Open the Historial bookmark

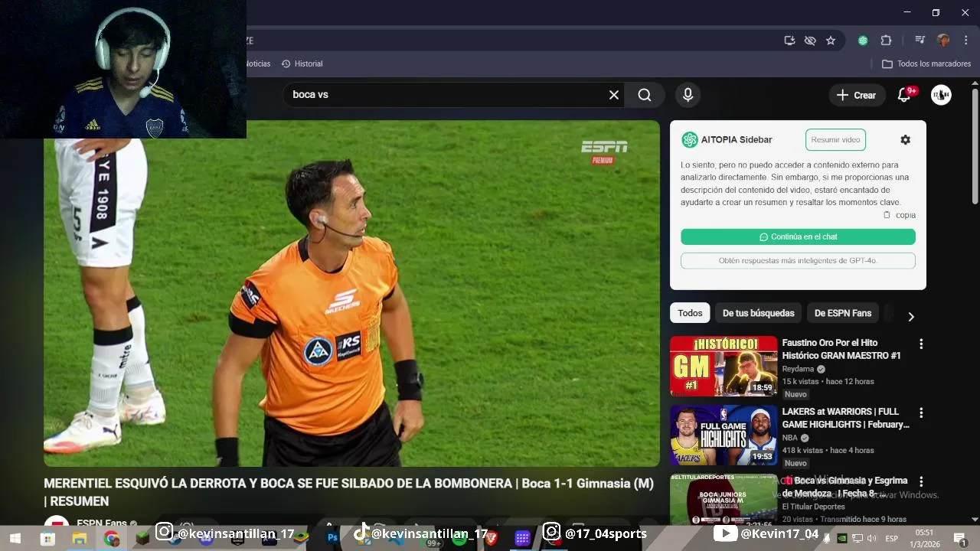(x=302, y=64)
